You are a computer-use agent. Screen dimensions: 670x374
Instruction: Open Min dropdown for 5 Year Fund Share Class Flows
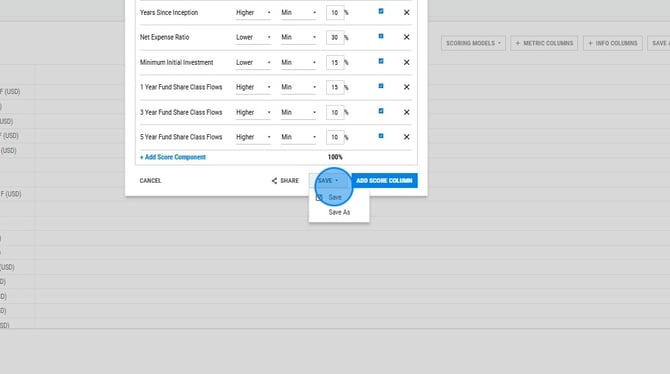click(x=299, y=137)
